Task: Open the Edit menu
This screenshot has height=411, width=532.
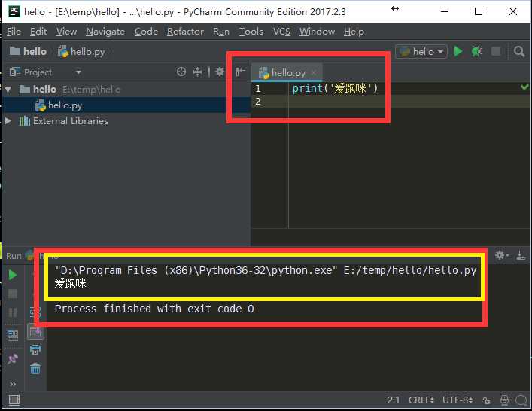Action: tap(38, 32)
